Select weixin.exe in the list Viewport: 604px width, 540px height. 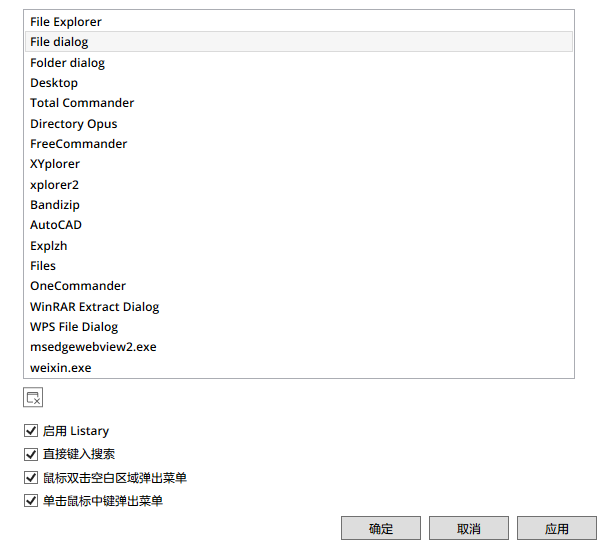[x=60, y=368]
